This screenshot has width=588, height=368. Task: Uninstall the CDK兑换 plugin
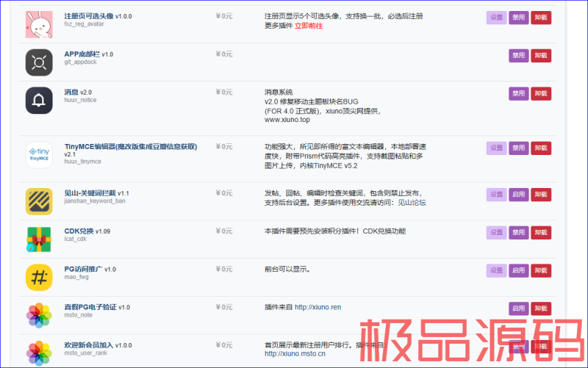541,233
